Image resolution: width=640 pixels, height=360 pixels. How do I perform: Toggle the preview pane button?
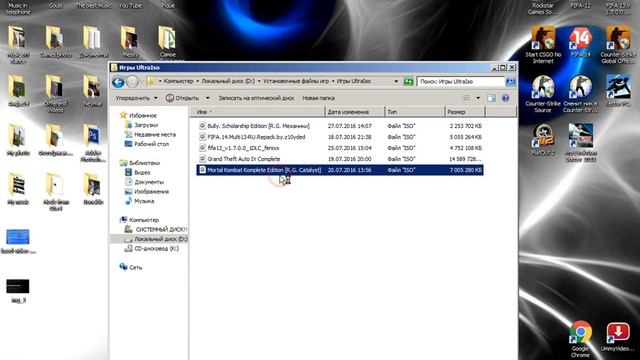tap(491, 98)
